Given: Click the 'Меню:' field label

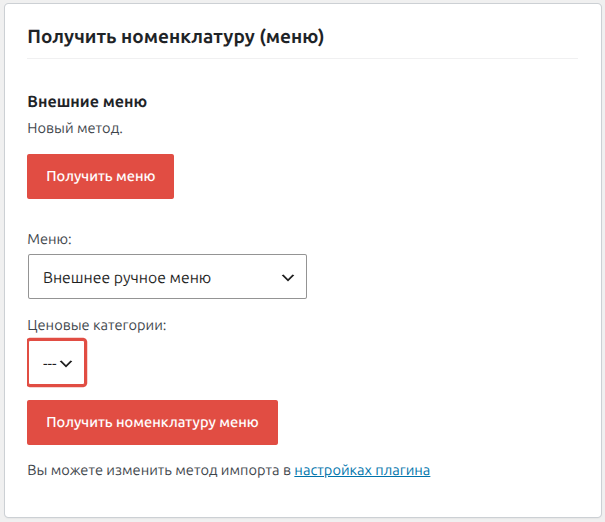Looking at the screenshot, I should [x=49, y=239].
